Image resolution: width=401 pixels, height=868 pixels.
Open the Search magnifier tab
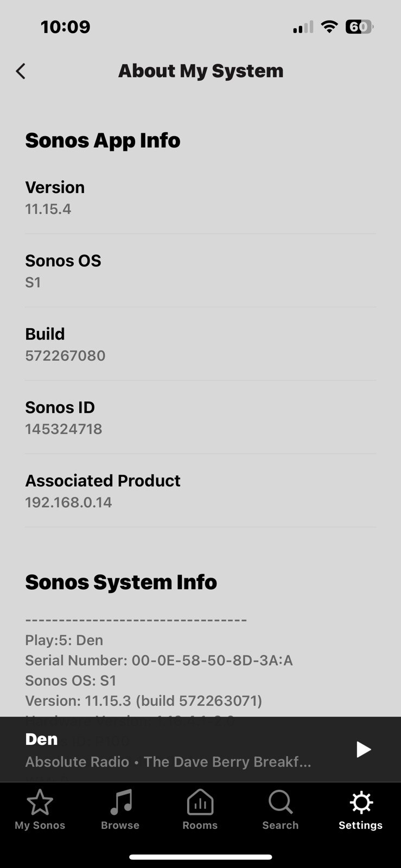click(280, 810)
